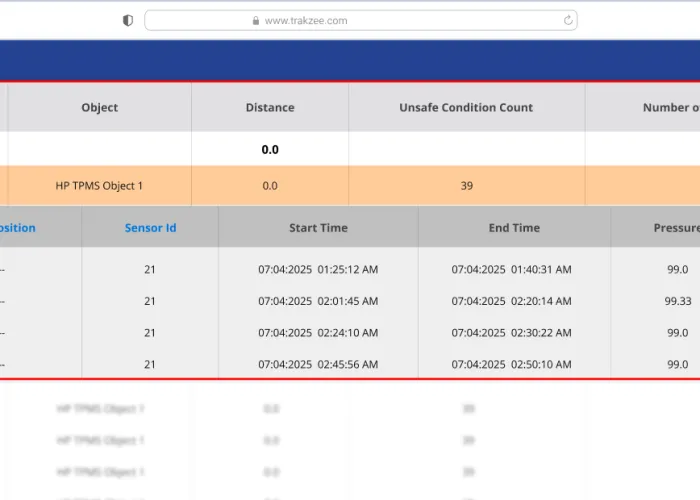Click unsafe condition count 39 in the orange row
This screenshot has width=700, height=500.
coord(466,186)
